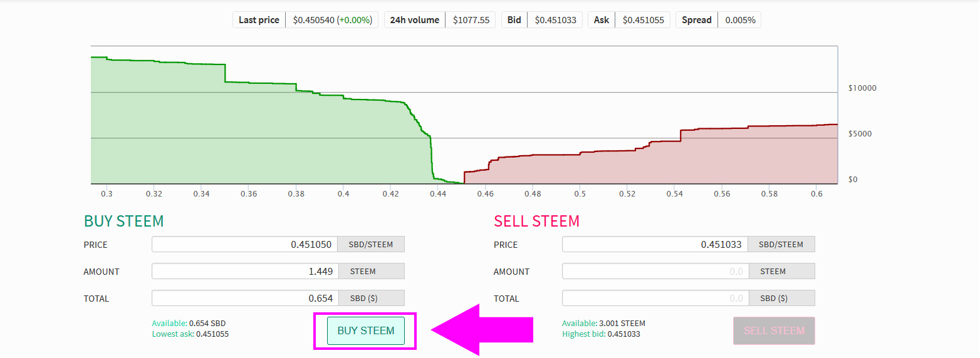The image size is (980, 358).
Task: Click the 0.44 label on chart axis
Action: [438, 194]
